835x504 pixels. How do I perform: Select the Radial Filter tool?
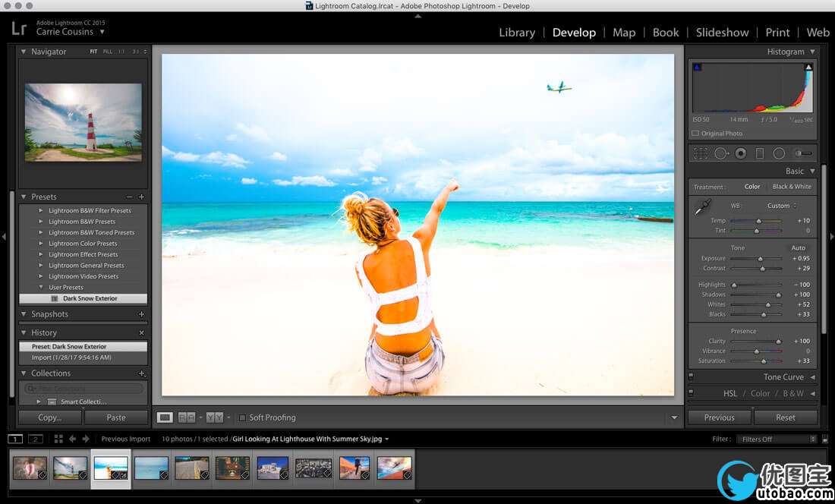779,153
